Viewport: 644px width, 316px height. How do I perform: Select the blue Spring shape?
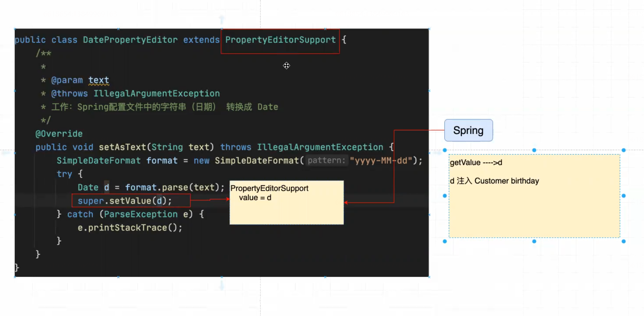[x=469, y=130]
